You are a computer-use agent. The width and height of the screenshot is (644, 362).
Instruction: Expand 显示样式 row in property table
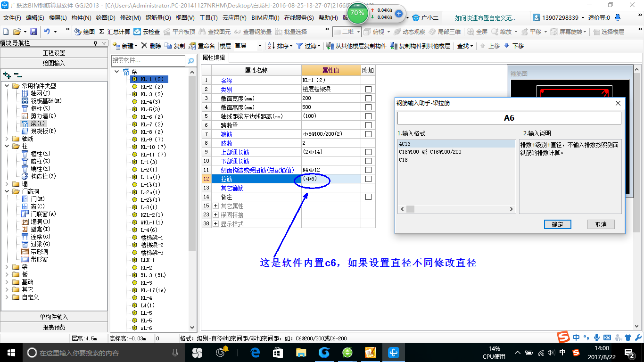[216, 224]
